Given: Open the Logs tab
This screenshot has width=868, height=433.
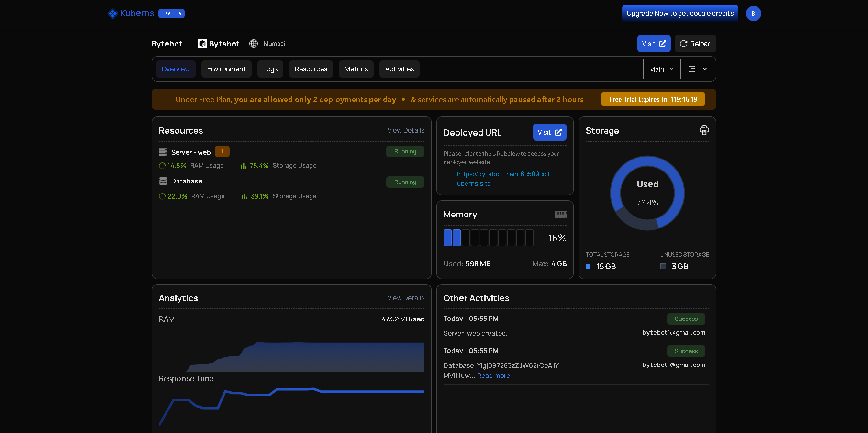Looking at the screenshot, I should [x=270, y=69].
